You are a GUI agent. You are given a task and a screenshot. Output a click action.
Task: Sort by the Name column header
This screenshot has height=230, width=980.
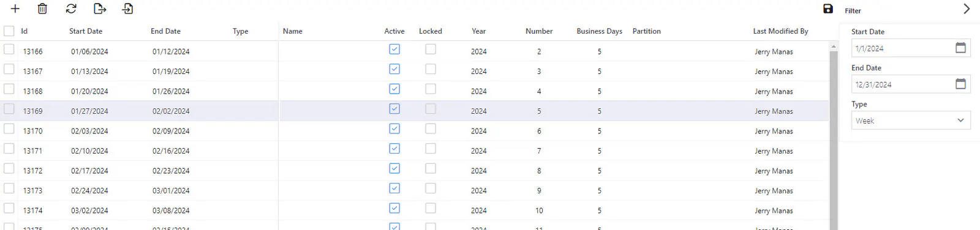(293, 31)
